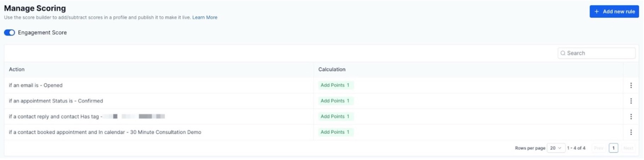This screenshot has height=160, width=644.
Task: Go to page 1 in pagination
Action: (613, 148)
